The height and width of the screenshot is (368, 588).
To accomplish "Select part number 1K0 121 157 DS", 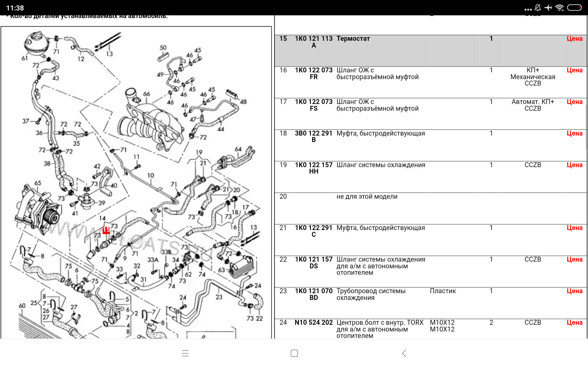I will click(x=314, y=263).
